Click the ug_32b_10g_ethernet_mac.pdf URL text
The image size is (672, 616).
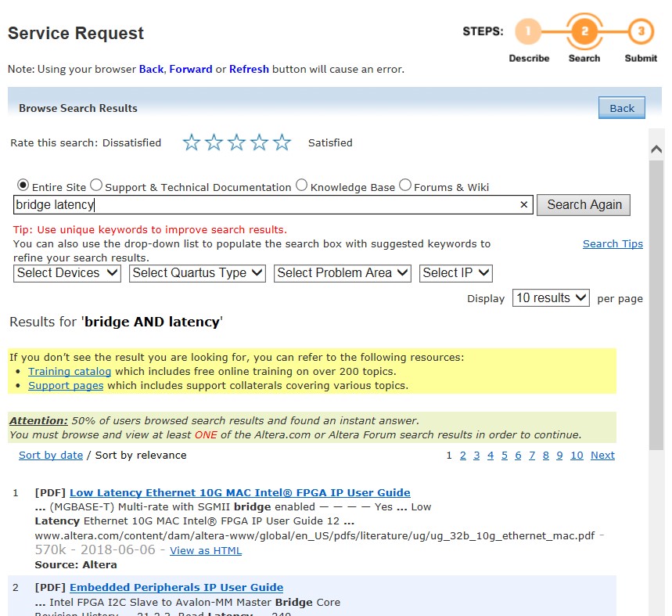[315, 536]
